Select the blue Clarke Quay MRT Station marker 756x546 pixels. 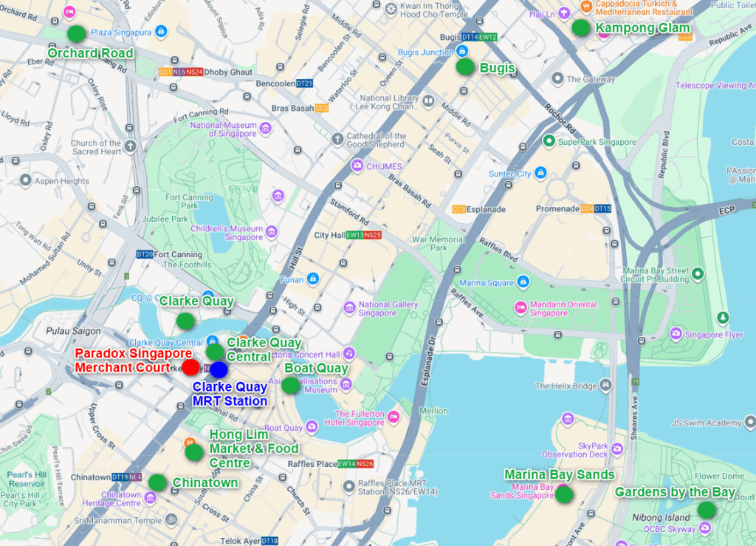(x=219, y=370)
